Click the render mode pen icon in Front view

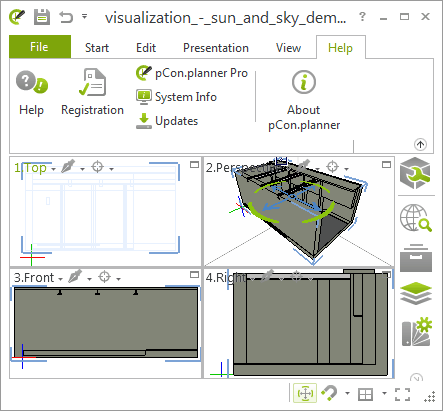(x=75, y=276)
